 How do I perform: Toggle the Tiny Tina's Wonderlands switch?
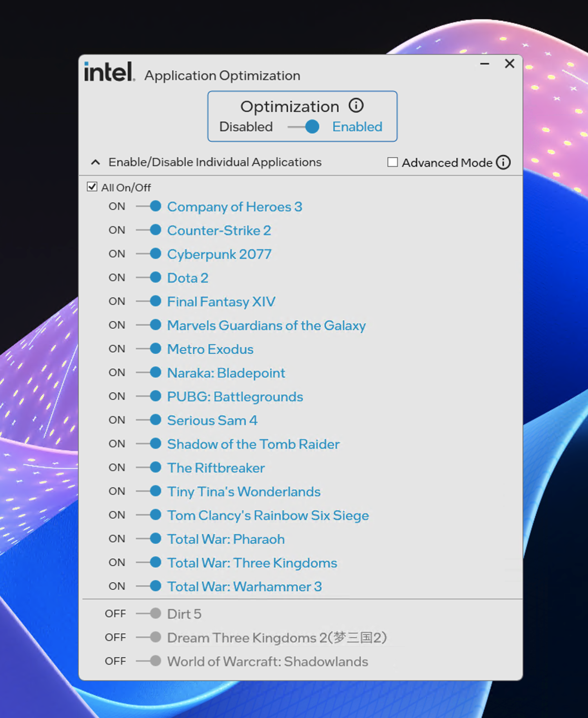[149, 491]
